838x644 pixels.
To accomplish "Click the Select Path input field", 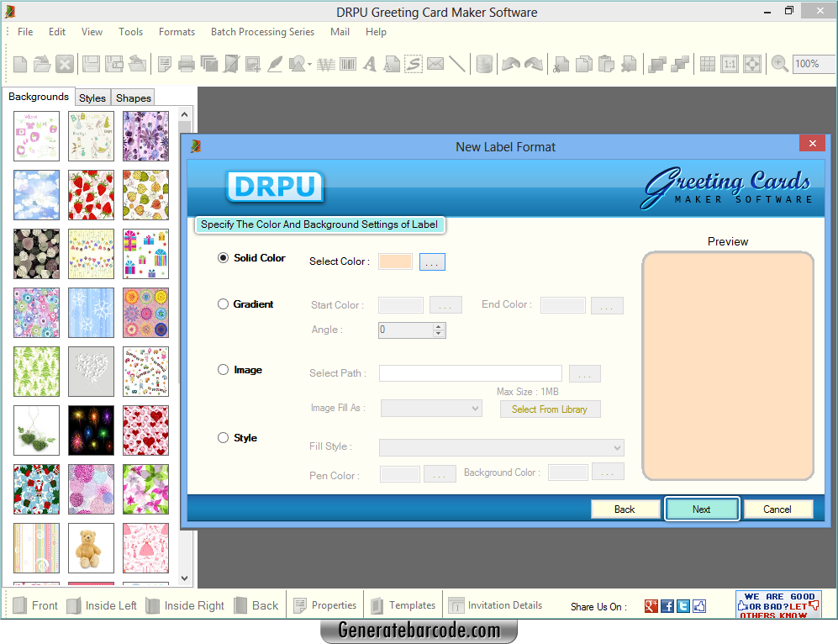I will (471, 373).
